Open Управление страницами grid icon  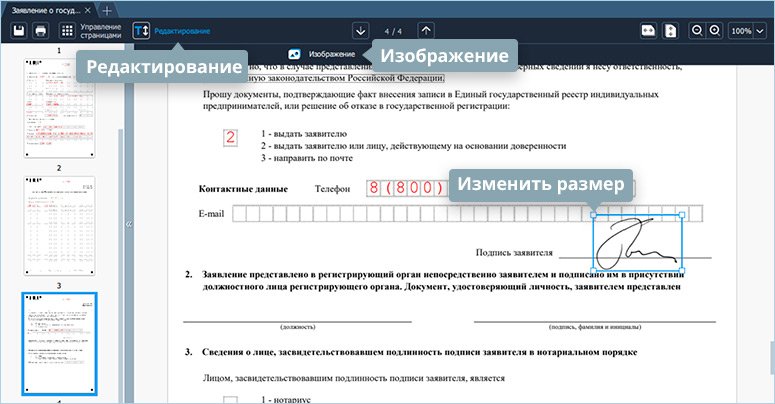[67, 31]
